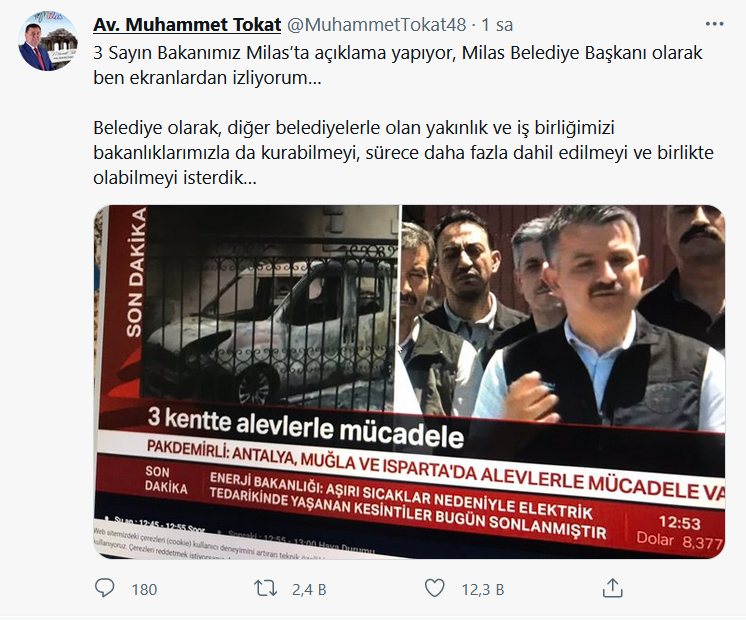Screen dimensions: 746x620
Task: Open the attached TV news photo
Action: pos(409,382)
